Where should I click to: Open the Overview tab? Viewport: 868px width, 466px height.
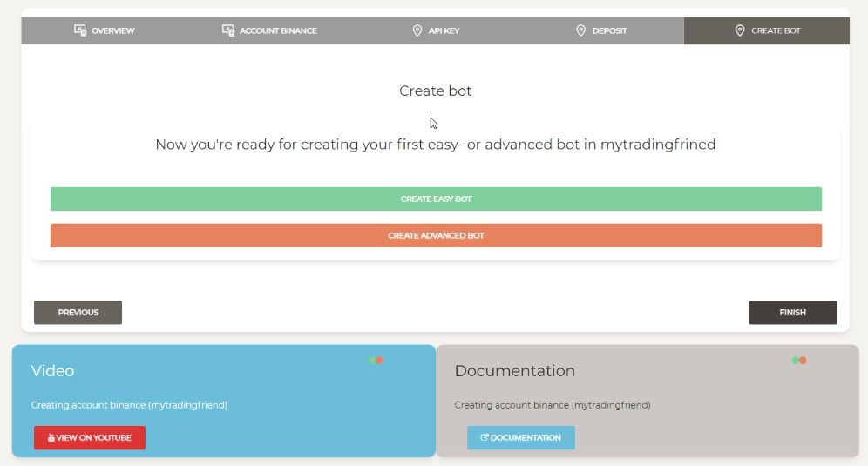[104, 30]
